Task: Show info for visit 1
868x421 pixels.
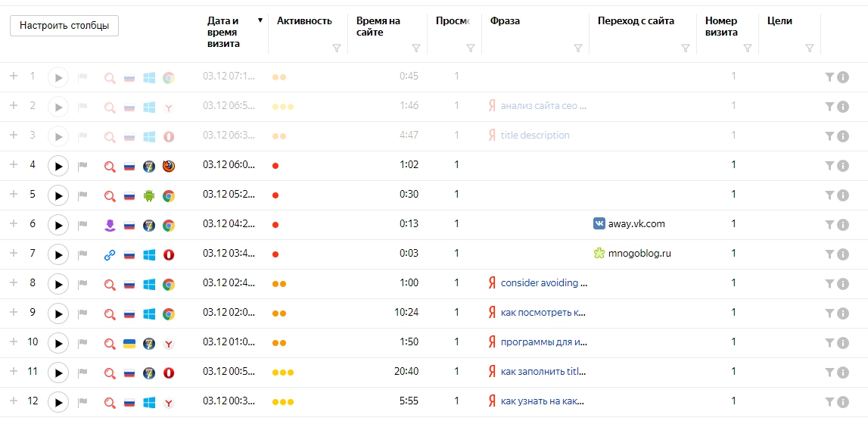Action: pyautogui.click(x=843, y=77)
